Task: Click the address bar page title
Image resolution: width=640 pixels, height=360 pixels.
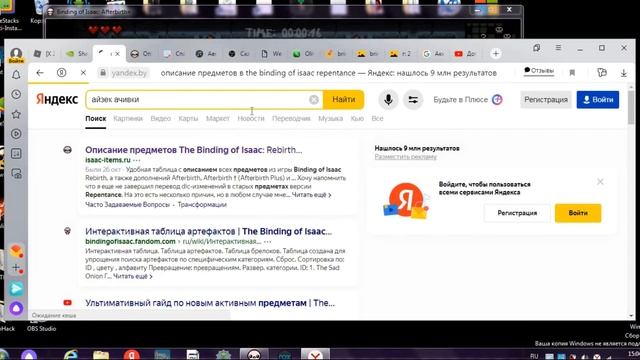Action: point(329,73)
